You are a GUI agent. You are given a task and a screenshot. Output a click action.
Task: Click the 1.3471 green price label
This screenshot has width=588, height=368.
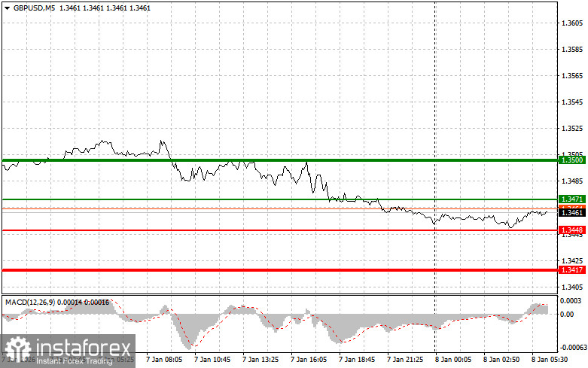click(572, 199)
